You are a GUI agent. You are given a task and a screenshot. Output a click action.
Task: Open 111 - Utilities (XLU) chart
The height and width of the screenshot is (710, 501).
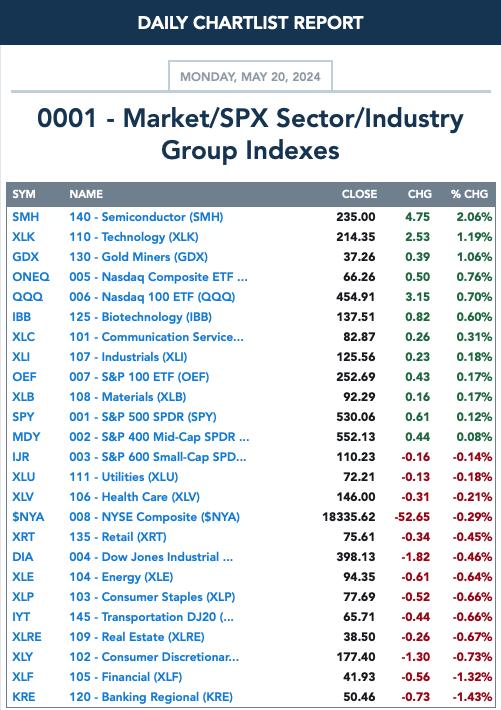[x=124, y=477]
